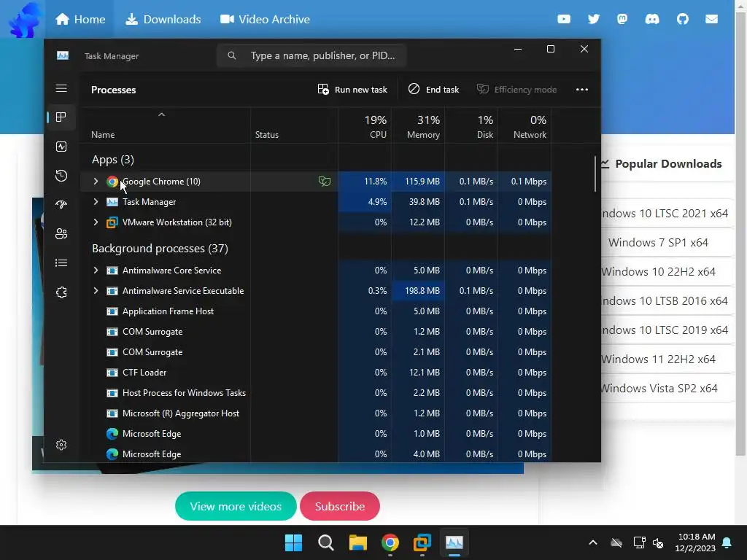Click the View more videos button
This screenshot has height=560, width=747.
[236, 506]
